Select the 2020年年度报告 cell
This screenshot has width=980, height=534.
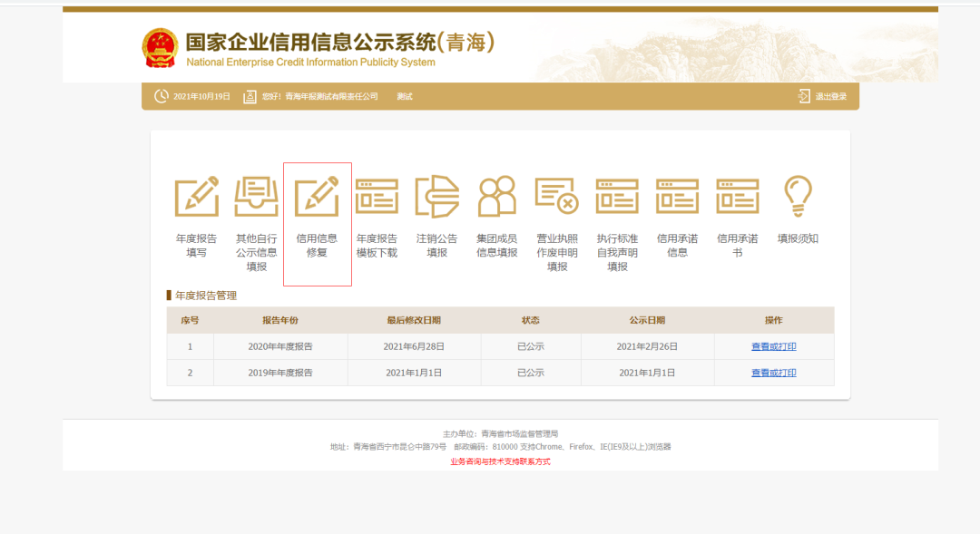280,346
